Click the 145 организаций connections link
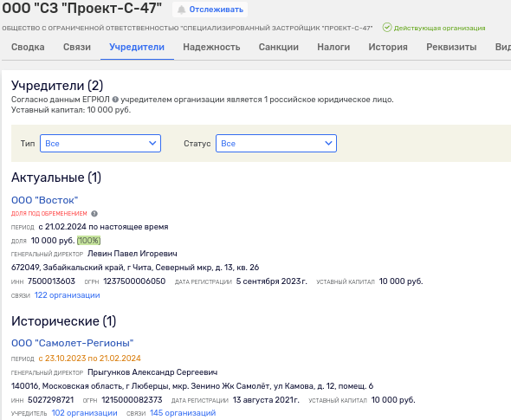Viewport: 511px width, 420px height. click(x=183, y=413)
